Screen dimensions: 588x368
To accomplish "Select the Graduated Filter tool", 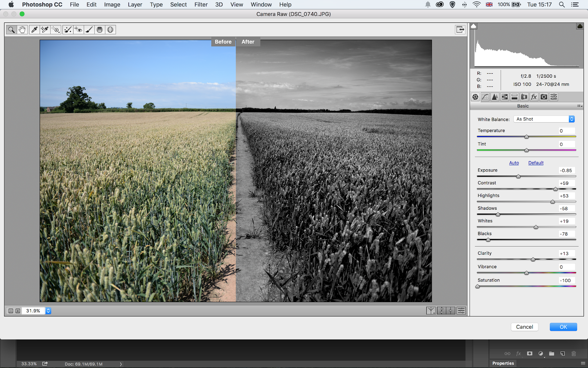I will 100,30.
